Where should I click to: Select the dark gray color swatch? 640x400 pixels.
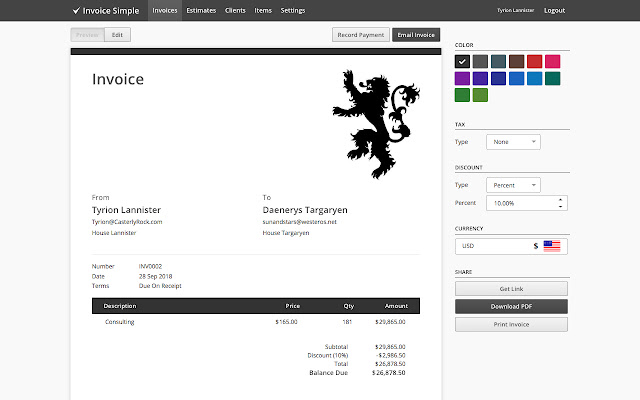tap(480, 62)
